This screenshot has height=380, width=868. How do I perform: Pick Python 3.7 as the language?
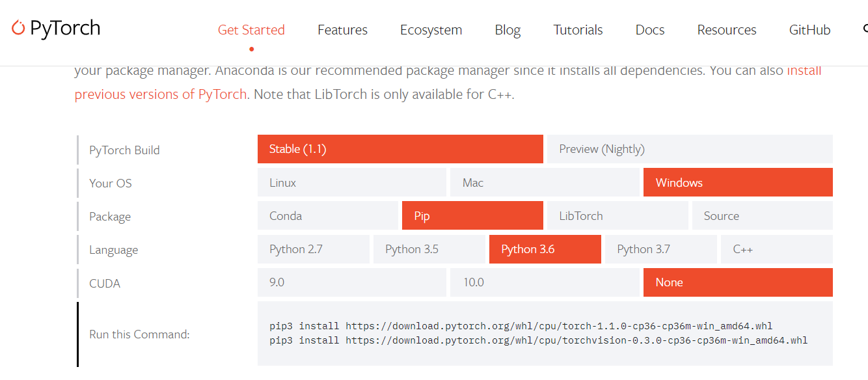(660, 249)
